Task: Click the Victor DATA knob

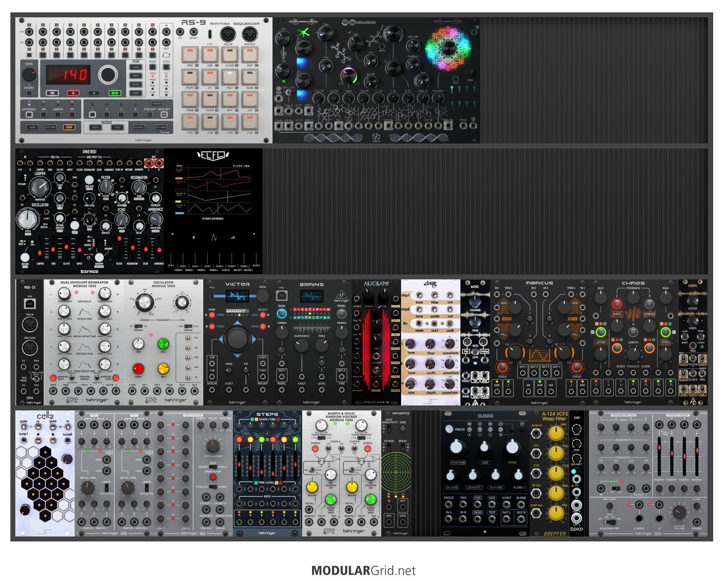Action: (263, 296)
